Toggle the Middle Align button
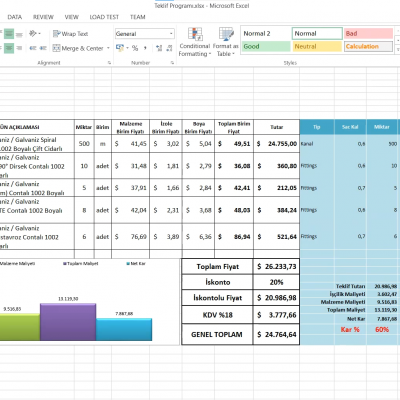The image size is (400, 400). tap(9, 34)
